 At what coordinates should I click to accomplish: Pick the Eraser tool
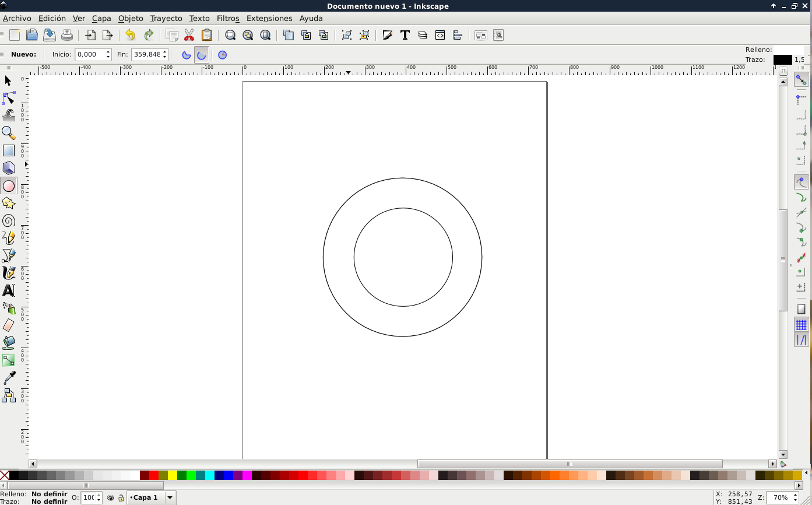[x=8, y=325]
